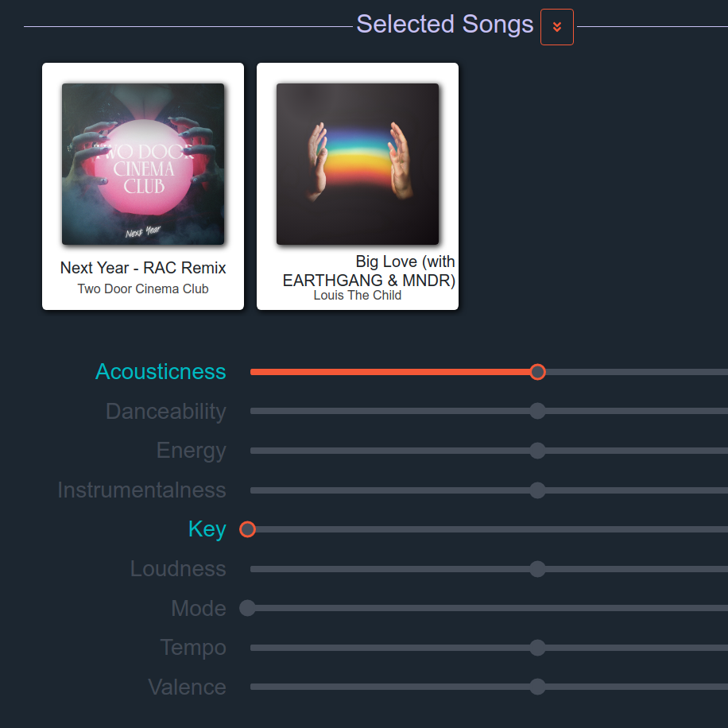Collapse the Selected Songs section chevron

click(556, 27)
